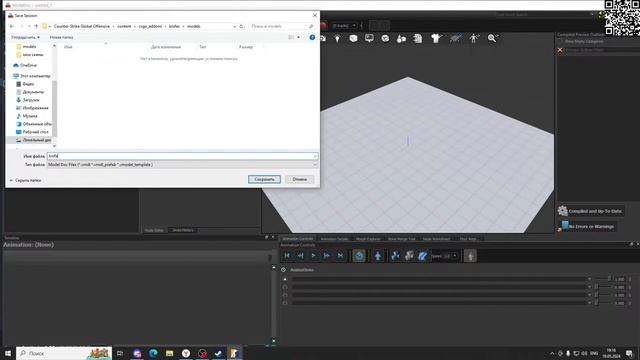Switch to the Node Worksheet tab
This screenshot has height=360, width=640.
point(436,239)
